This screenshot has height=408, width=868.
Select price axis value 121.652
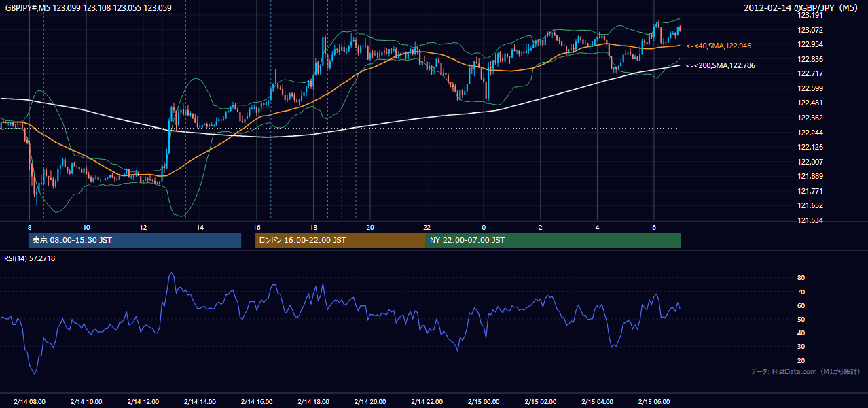(x=811, y=206)
